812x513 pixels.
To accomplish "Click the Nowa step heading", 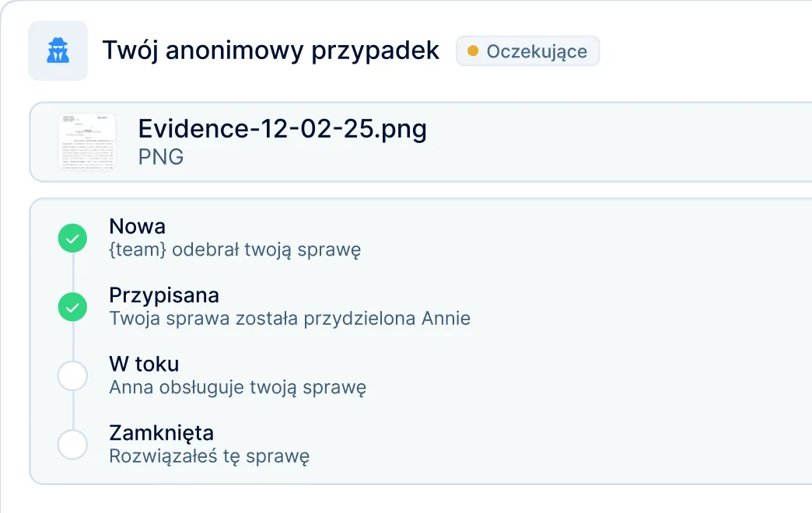I will pyautogui.click(x=138, y=227).
